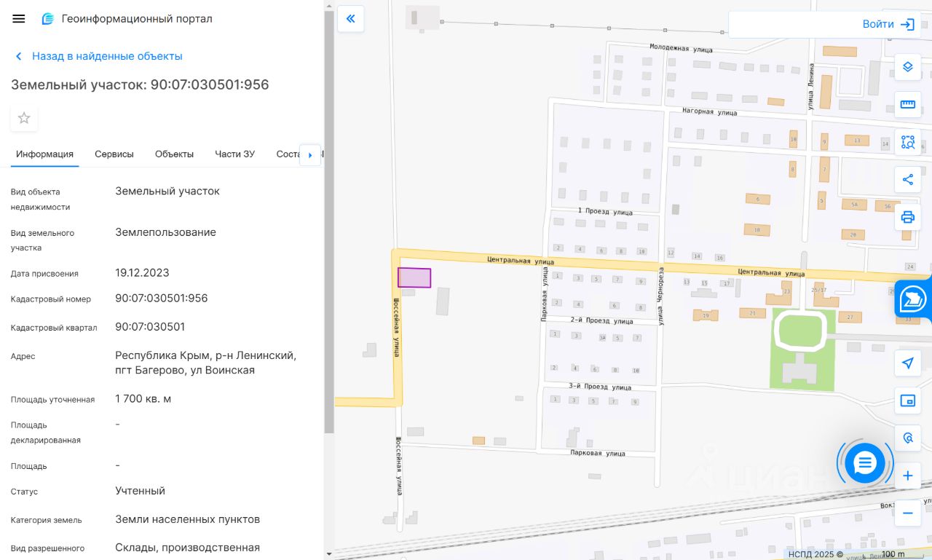The height and width of the screenshot is (560, 932).
Task: Go back via Назад в найденные объекты
Action: tap(98, 56)
